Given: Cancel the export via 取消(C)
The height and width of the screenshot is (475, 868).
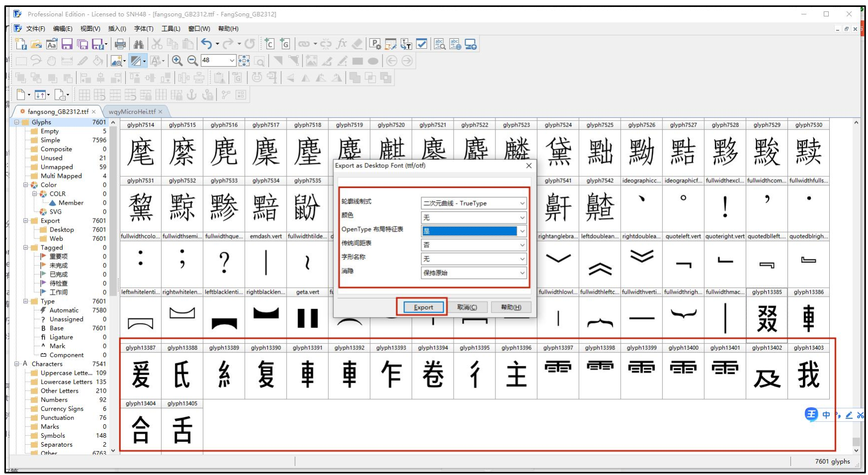Looking at the screenshot, I should click(468, 307).
